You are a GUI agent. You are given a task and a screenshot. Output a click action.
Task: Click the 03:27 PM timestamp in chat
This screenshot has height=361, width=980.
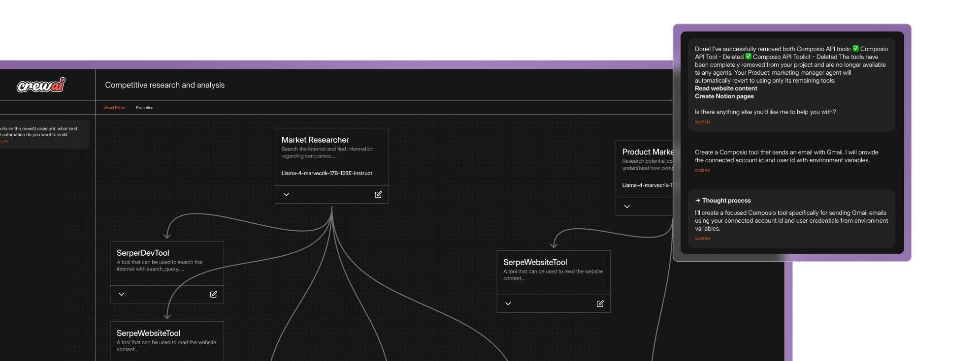coord(702,122)
